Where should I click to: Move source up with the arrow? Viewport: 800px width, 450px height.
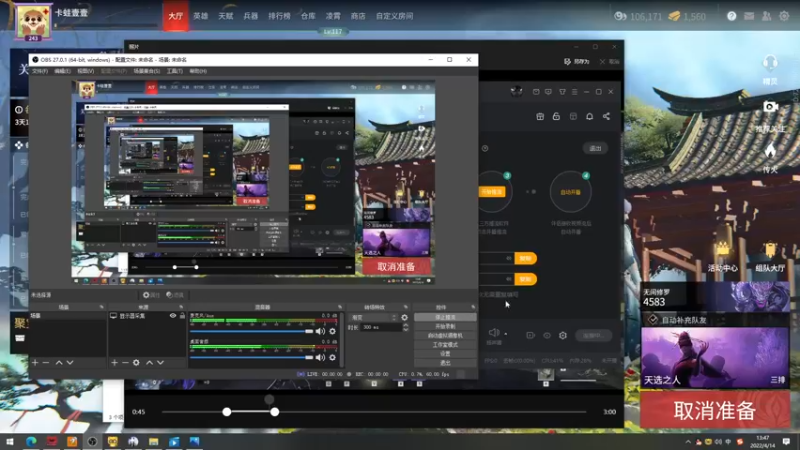click(149, 362)
